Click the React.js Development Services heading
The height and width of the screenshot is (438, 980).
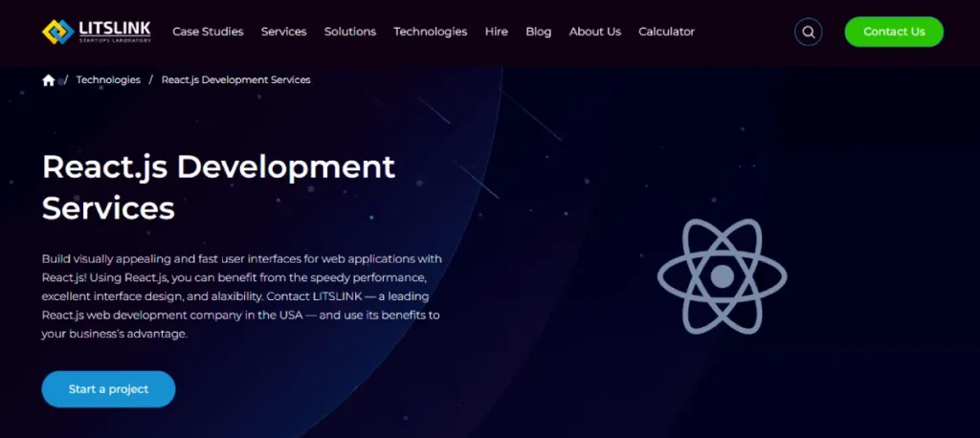[219, 187]
